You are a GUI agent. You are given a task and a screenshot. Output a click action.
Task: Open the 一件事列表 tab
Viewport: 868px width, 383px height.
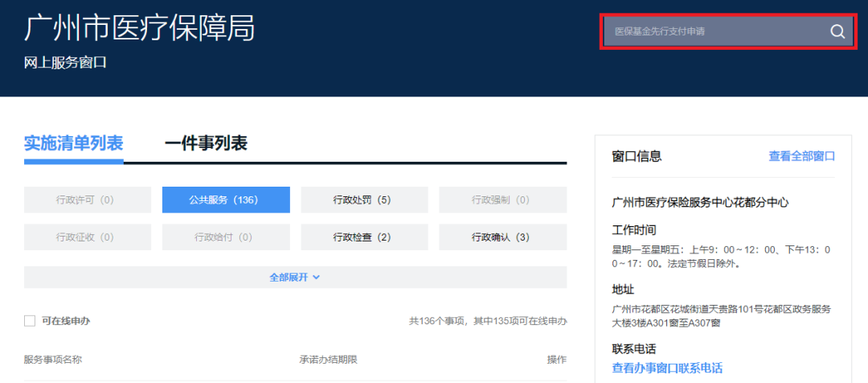click(206, 143)
